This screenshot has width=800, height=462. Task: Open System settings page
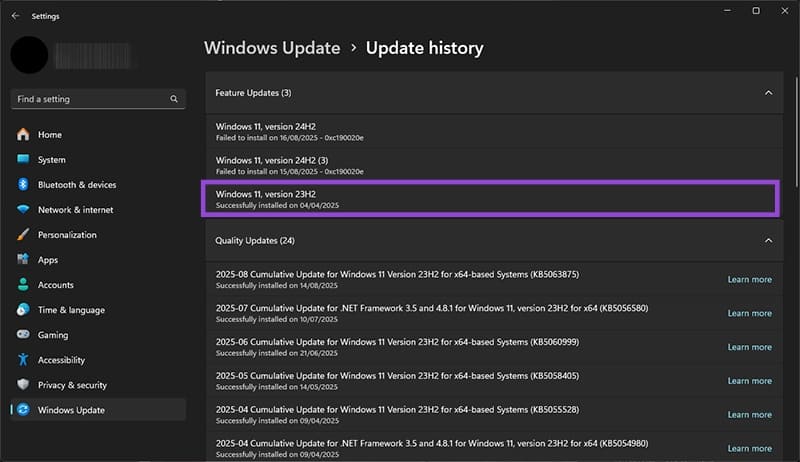pos(52,160)
